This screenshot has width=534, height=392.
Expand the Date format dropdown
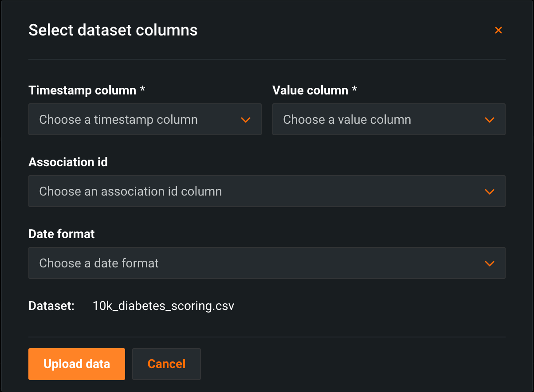pyautogui.click(x=267, y=263)
